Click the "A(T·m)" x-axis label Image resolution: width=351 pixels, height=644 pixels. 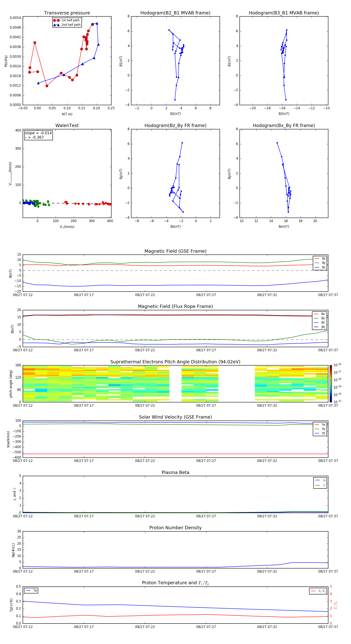tap(67, 114)
